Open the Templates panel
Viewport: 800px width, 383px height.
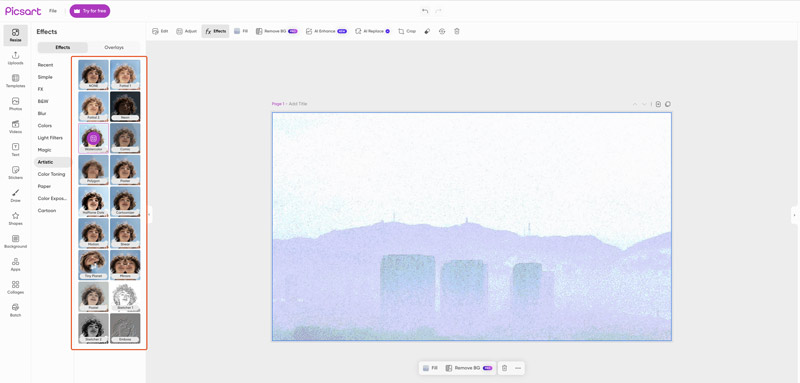click(x=15, y=81)
